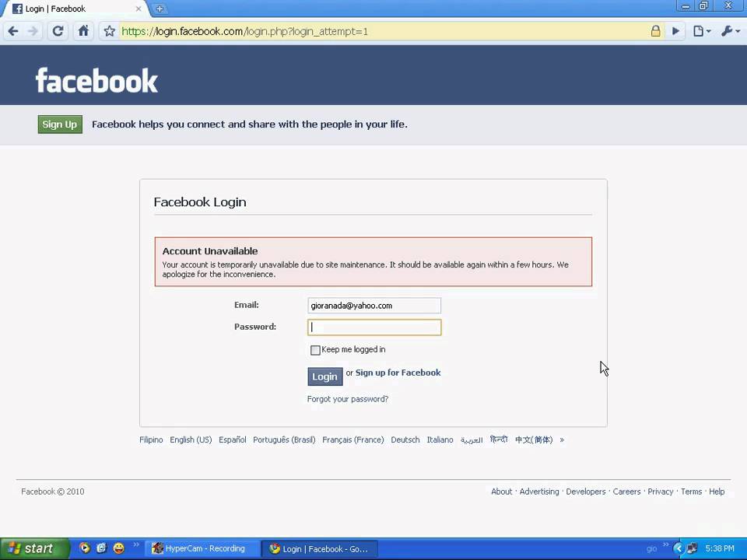Open the Developers footer link
Image resolution: width=747 pixels, height=560 pixels.
[x=586, y=492]
